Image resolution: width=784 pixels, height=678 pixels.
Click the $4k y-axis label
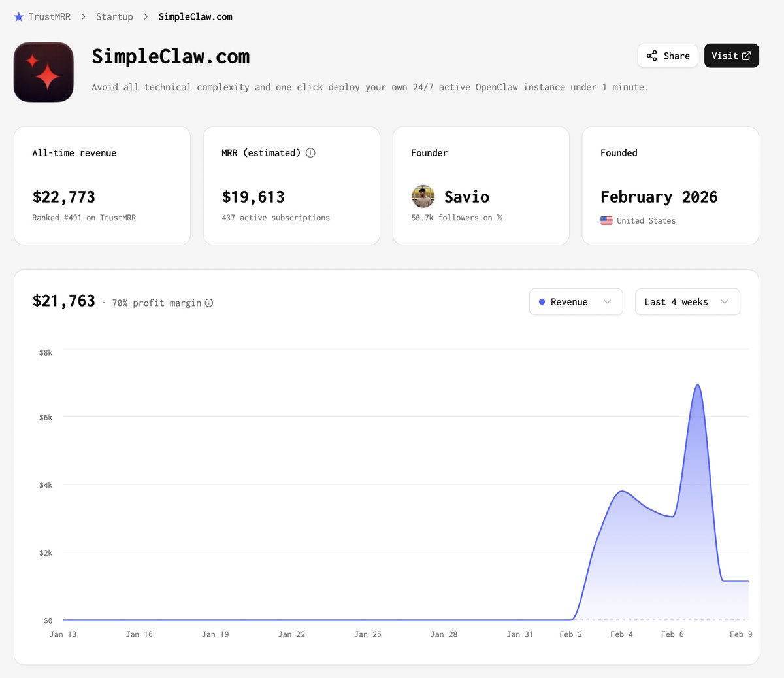(x=46, y=485)
